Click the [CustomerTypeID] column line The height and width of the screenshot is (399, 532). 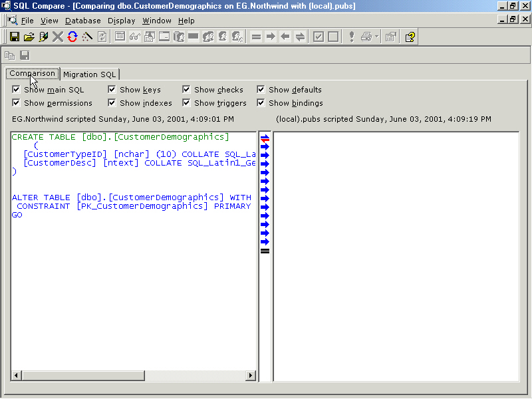tap(139, 154)
